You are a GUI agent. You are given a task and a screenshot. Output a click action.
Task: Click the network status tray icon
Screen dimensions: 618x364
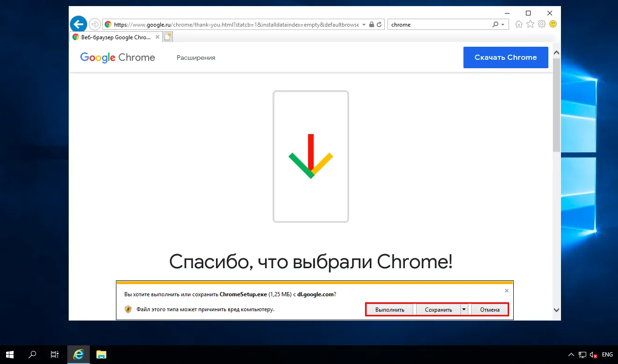coord(582,355)
